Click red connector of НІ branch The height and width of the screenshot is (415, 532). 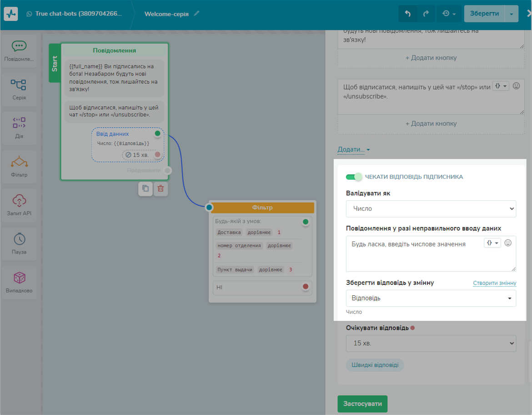(x=306, y=287)
